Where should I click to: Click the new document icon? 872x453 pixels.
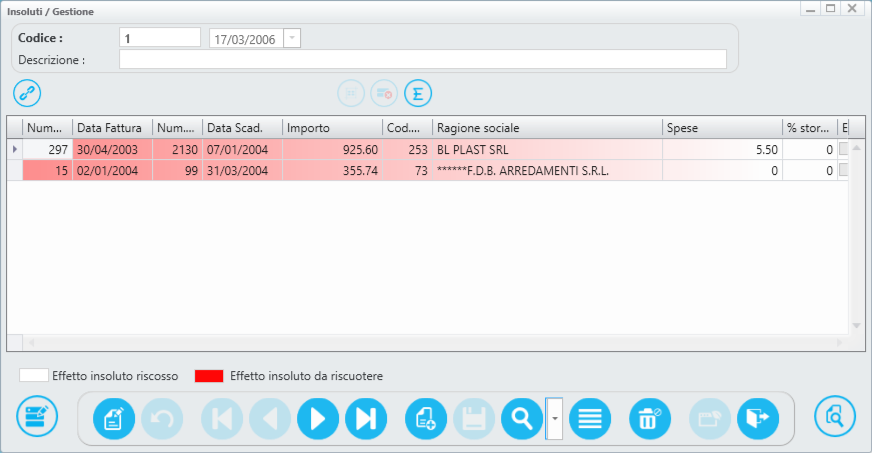tap(426, 419)
